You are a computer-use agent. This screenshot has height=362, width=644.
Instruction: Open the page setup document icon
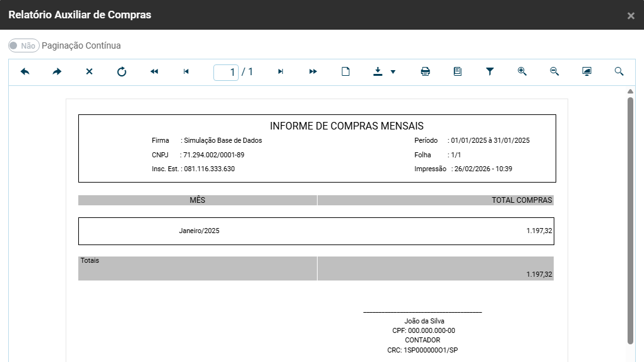click(458, 72)
